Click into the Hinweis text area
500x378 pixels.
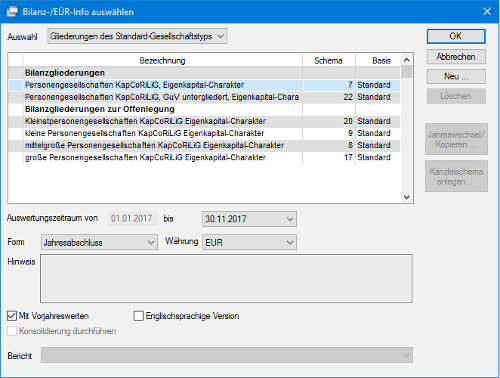(226, 279)
